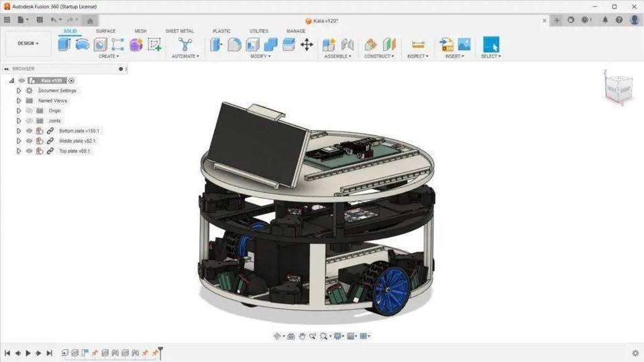Select the Create Sketch tool
644x362 pixels.
coord(154,44)
